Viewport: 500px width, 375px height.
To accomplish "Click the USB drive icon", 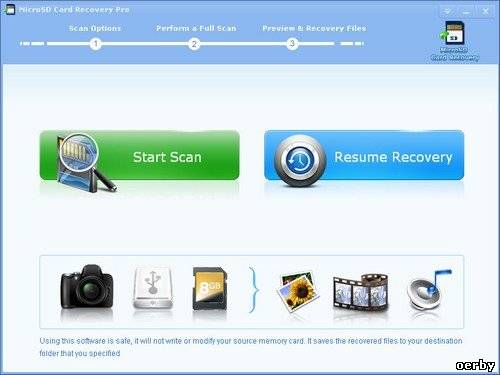I will (x=153, y=287).
